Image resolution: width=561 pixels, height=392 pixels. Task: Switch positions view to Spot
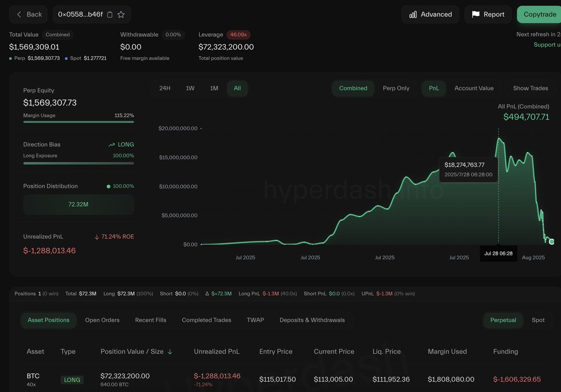(x=538, y=320)
